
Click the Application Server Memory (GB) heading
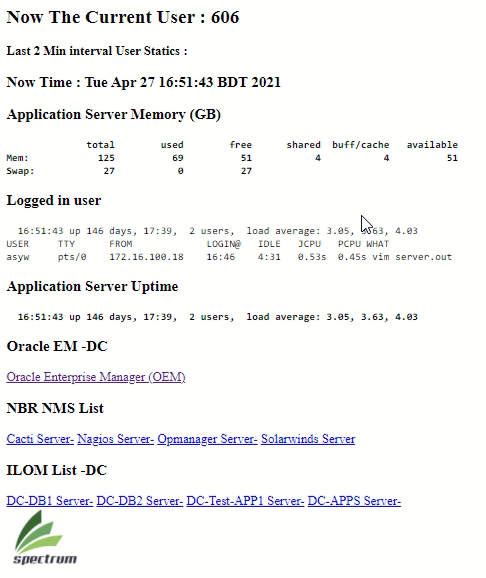pyautogui.click(x=114, y=114)
